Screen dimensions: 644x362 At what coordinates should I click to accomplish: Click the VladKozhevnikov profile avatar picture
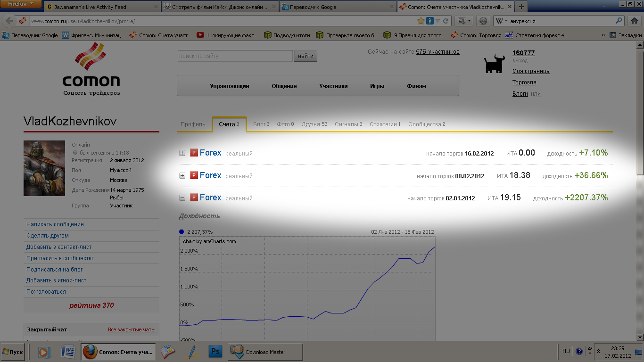pos(44,168)
